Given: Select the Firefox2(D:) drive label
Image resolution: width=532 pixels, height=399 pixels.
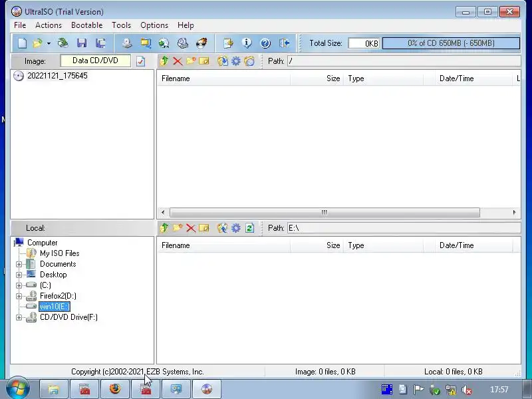Looking at the screenshot, I should [58, 296].
